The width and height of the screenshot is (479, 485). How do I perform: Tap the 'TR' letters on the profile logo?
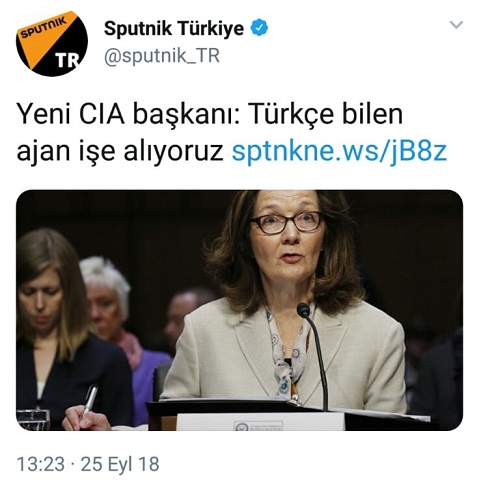(67, 60)
